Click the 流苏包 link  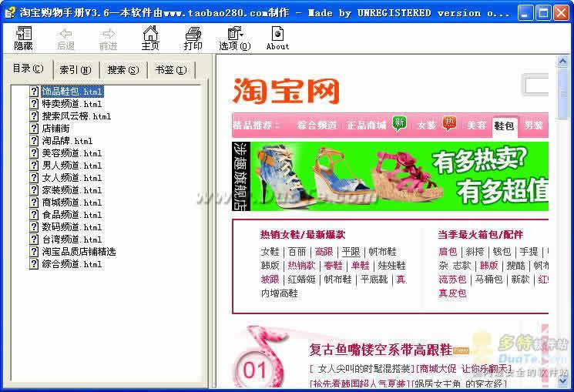[452, 280]
